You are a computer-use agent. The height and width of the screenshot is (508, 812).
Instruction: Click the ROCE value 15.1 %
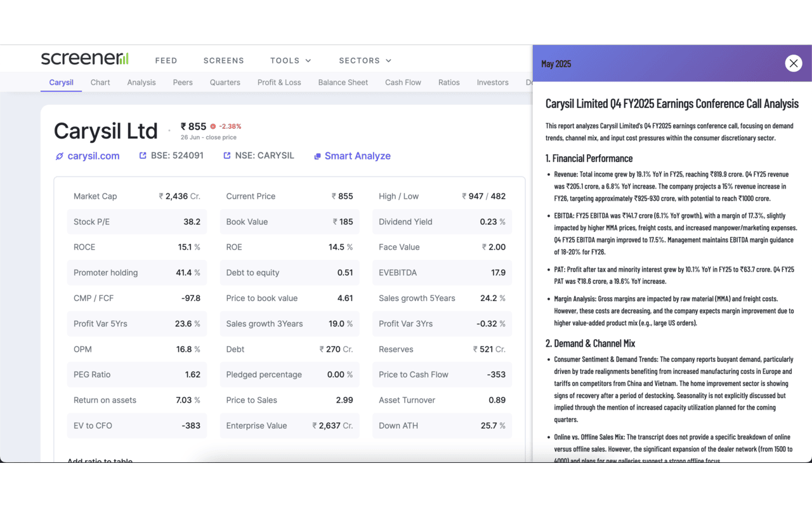point(189,247)
